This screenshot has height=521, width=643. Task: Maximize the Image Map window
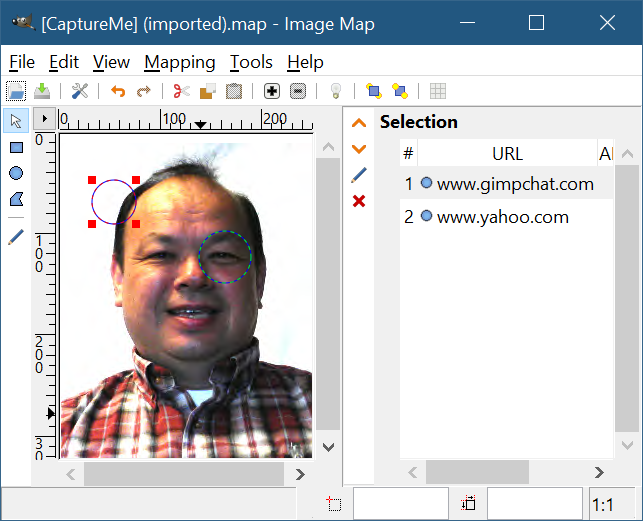click(x=536, y=23)
